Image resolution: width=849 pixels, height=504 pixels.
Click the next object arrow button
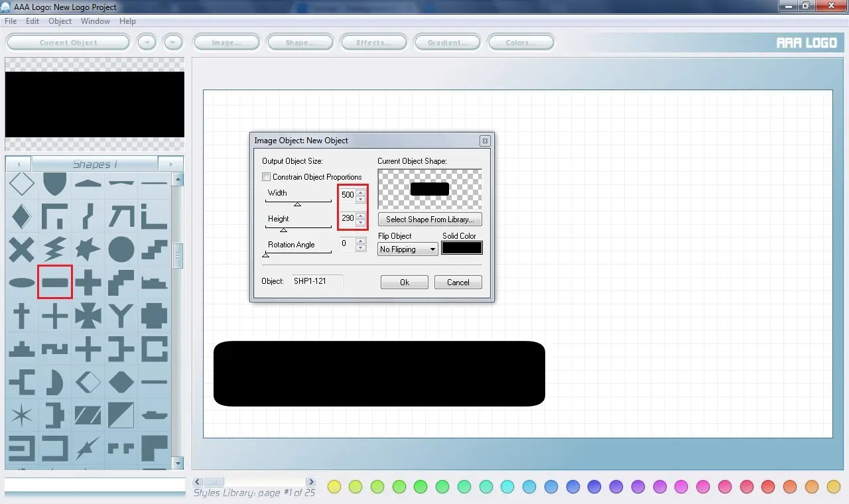coord(173,42)
